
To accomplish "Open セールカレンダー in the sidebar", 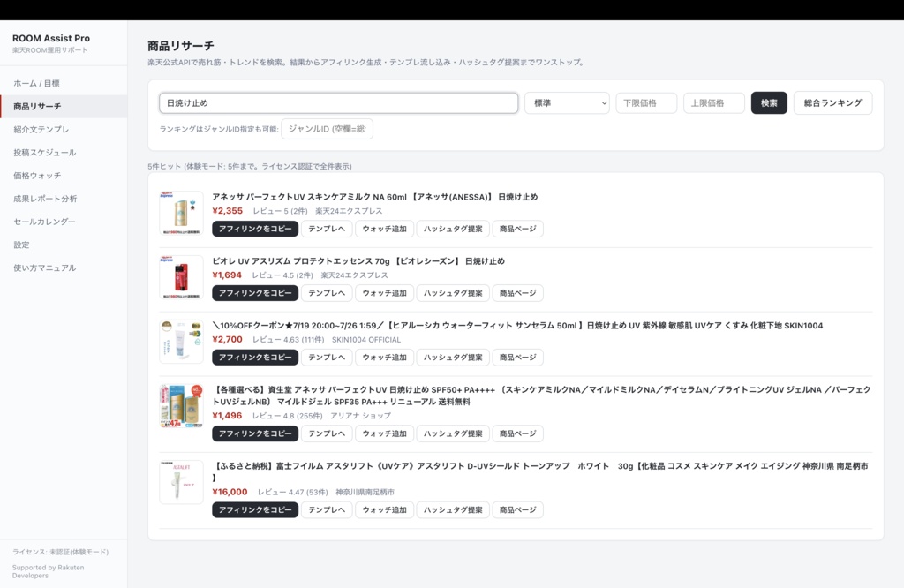I will (x=64, y=222).
